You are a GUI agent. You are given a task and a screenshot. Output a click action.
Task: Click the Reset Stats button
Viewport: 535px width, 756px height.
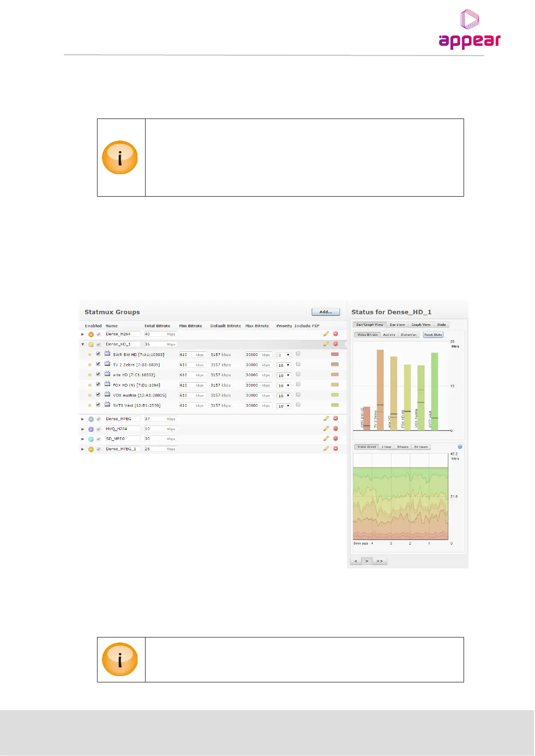pos(433,334)
